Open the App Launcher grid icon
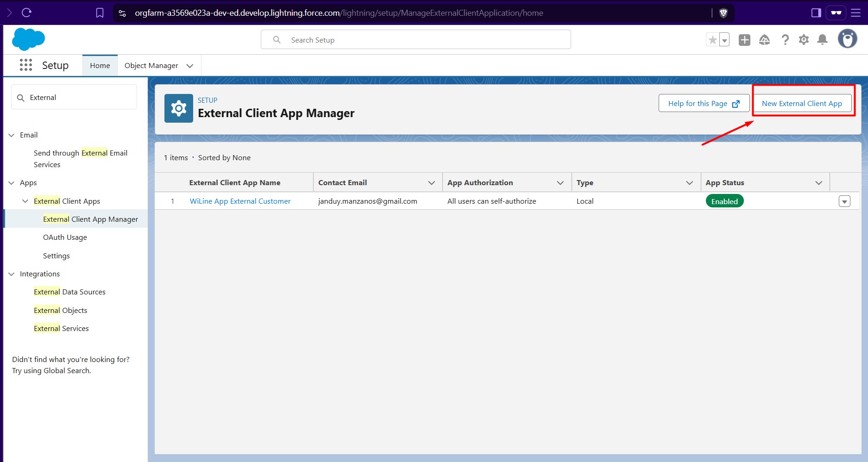868x462 pixels. click(26, 65)
